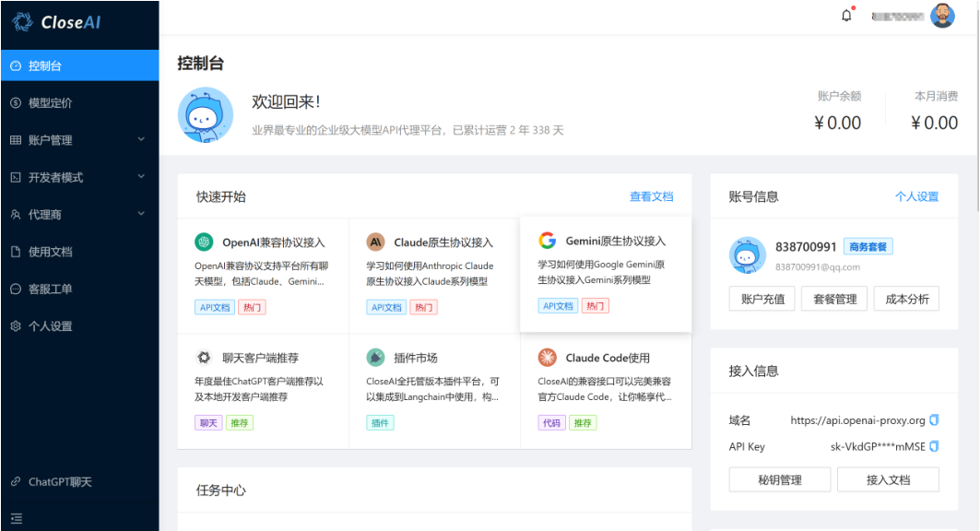This screenshot has height=531, width=980.
Task: Click the 账户管理 table icon in sidebar
Action: 16,140
